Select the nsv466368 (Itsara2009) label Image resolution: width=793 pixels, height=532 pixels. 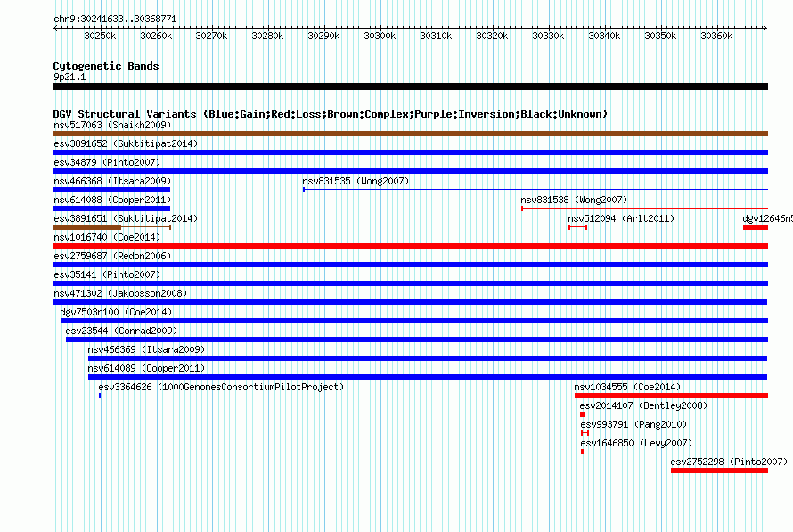pos(112,181)
